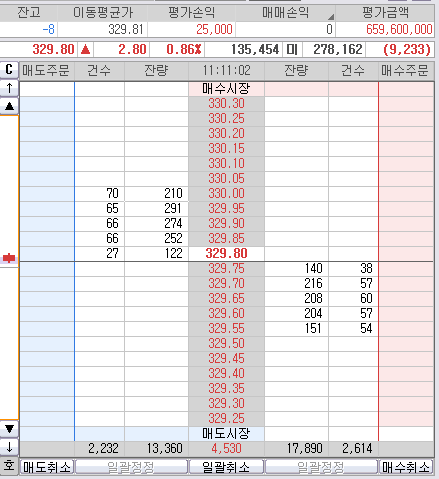Click buy order cell at price 329.75
This screenshot has width=439, height=479.
406,269
